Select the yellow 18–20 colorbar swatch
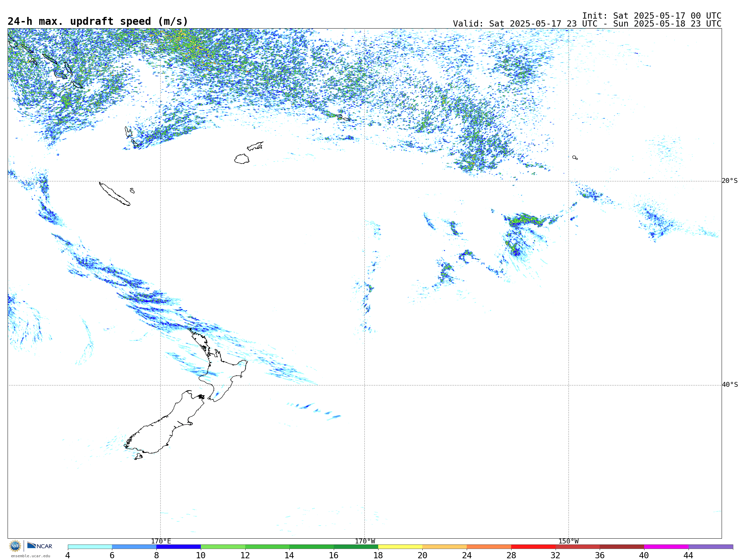The width and height of the screenshot is (744, 560). coord(400,547)
